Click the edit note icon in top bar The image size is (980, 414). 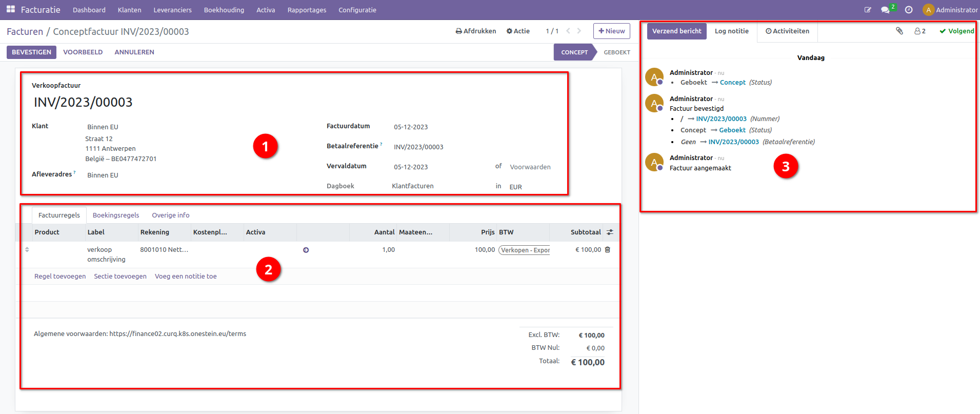[867, 10]
